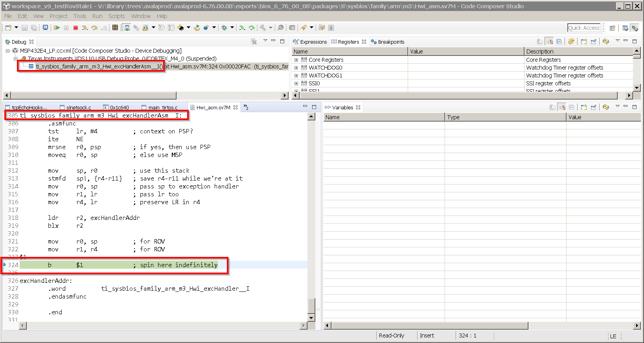This screenshot has height=343, width=644.
Task: Click the CPU Reset icon in toolbar
Action: point(180,28)
